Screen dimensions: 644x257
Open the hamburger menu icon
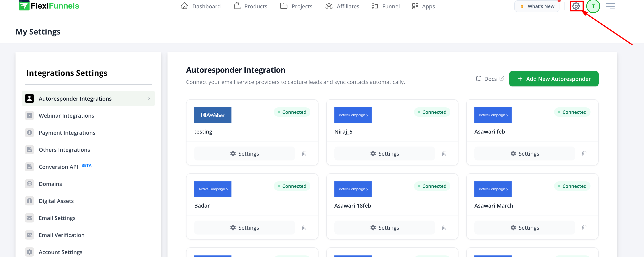pos(610,6)
